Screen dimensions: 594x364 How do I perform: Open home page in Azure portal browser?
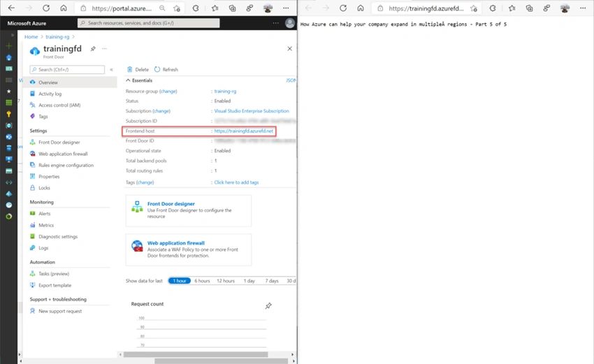pyautogui.click(x=64, y=8)
